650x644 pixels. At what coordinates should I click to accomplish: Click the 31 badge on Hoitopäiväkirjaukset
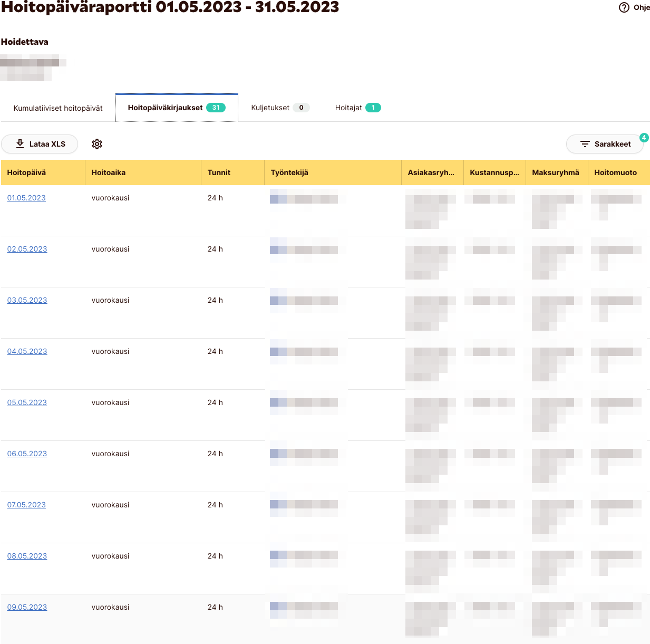tap(216, 108)
